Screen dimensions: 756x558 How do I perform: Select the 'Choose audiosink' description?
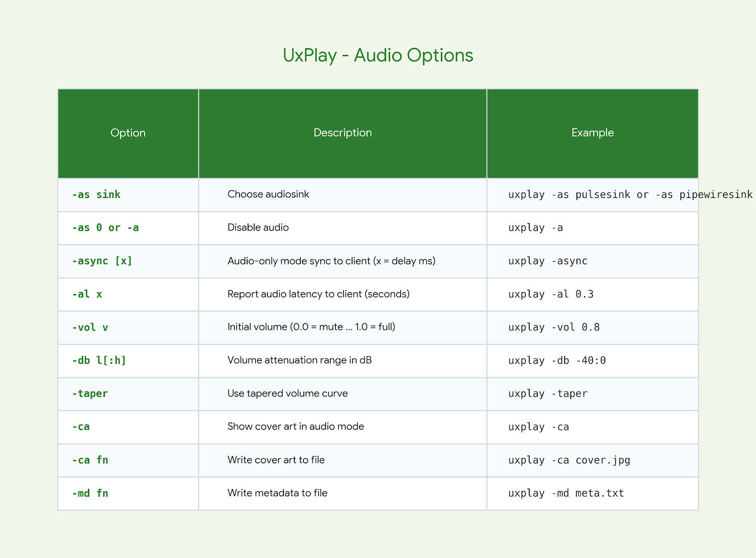click(268, 194)
